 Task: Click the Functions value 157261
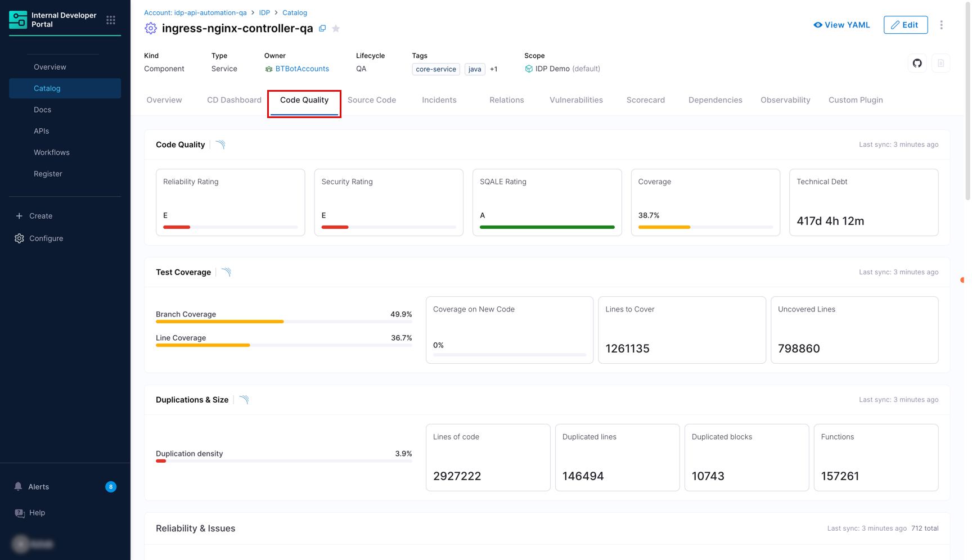tap(840, 476)
